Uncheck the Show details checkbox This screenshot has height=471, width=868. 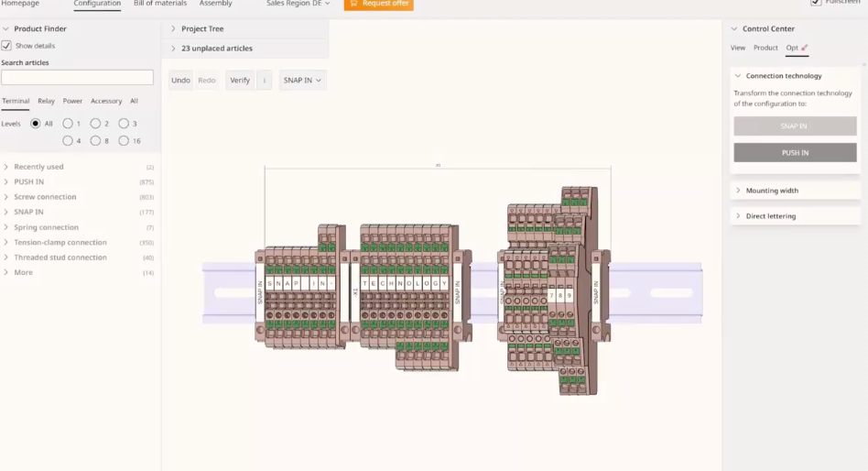tap(6, 46)
